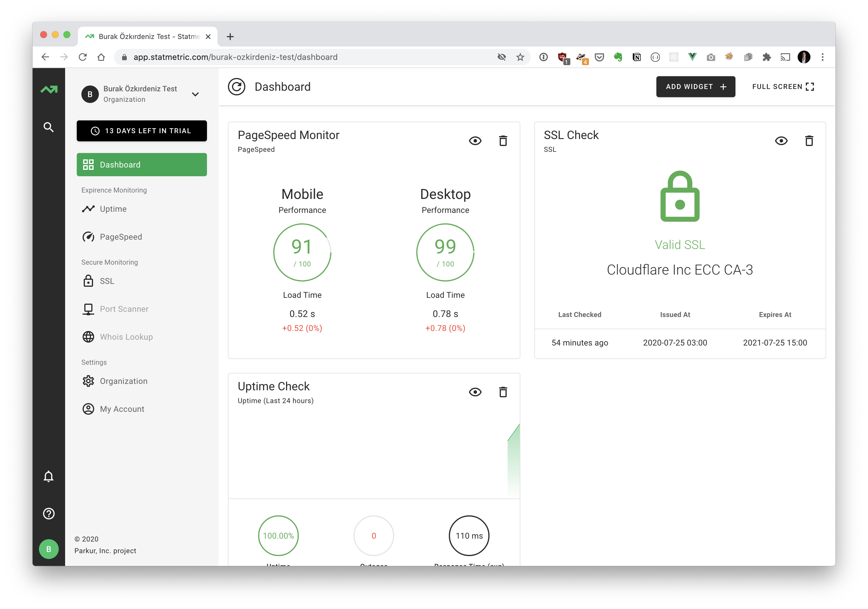
Task: Click the ADD WIDGET button
Action: [695, 87]
